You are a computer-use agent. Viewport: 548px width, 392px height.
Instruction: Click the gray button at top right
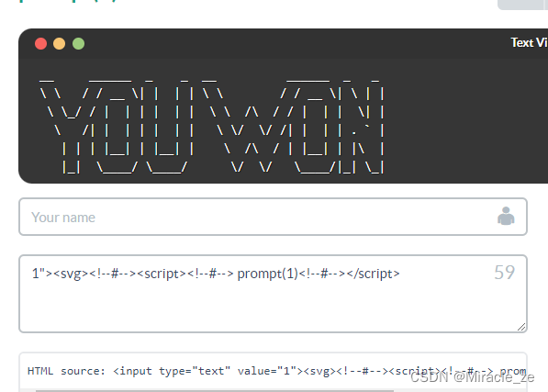[523, 5]
